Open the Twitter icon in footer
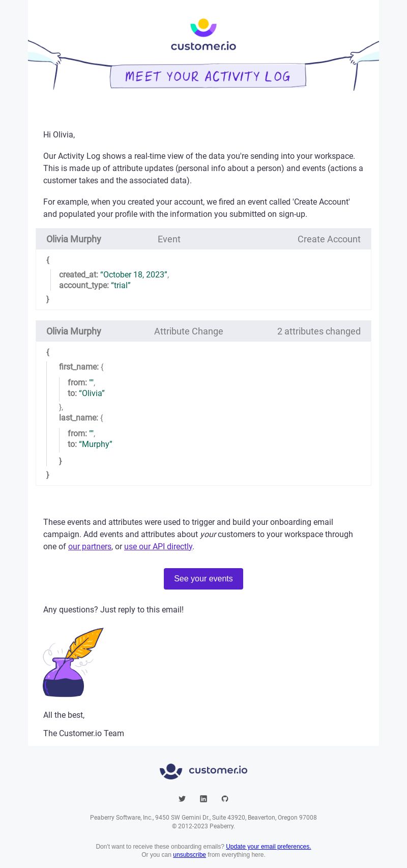This screenshot has height=868, width=407. pyautogui.click(x=182, y=799)
